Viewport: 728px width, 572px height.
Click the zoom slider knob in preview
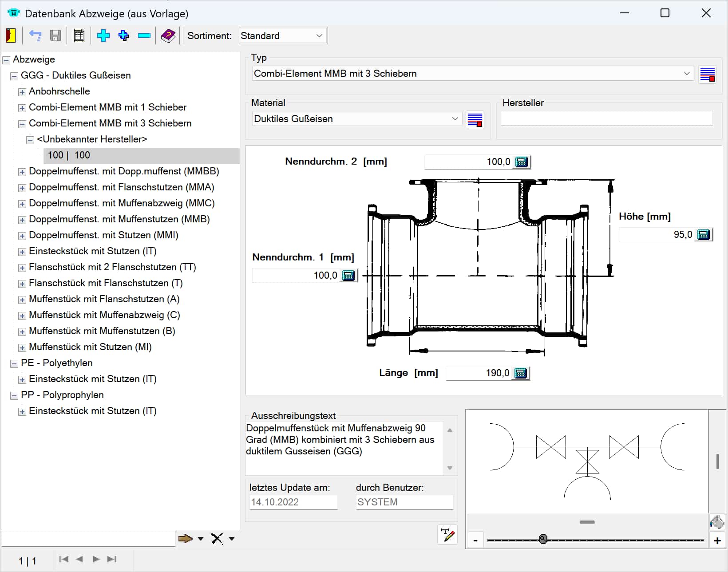[x=543, y=539]
